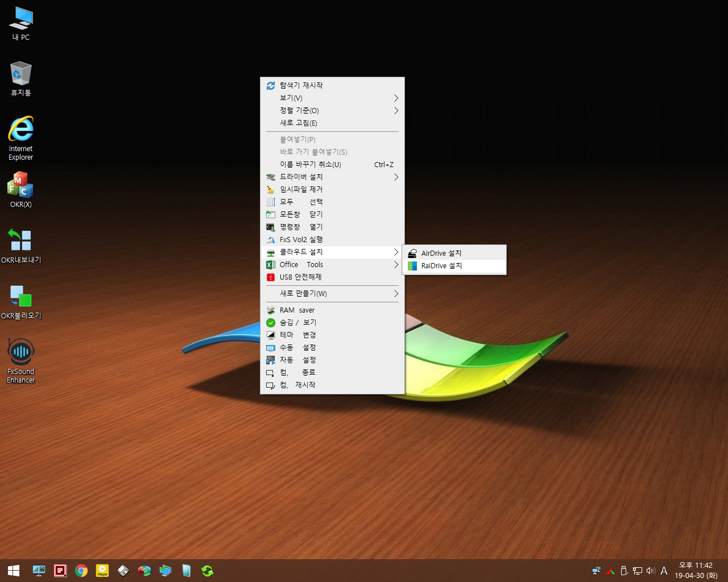This screenshot has height=582, width=728.
Task: Choose RAM saver menu entry
Action: point(332,310)
